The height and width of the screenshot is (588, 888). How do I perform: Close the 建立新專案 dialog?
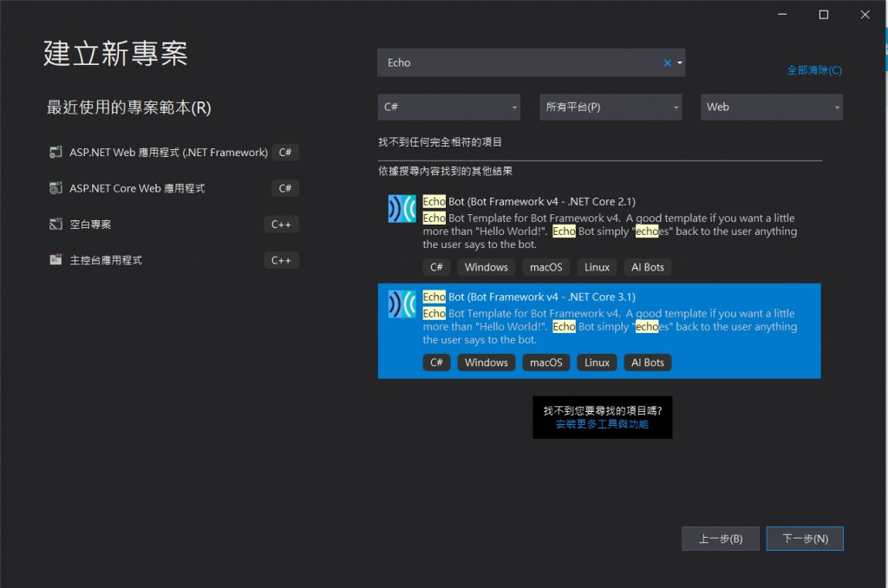pyautogui.click(x=865, y=15)
